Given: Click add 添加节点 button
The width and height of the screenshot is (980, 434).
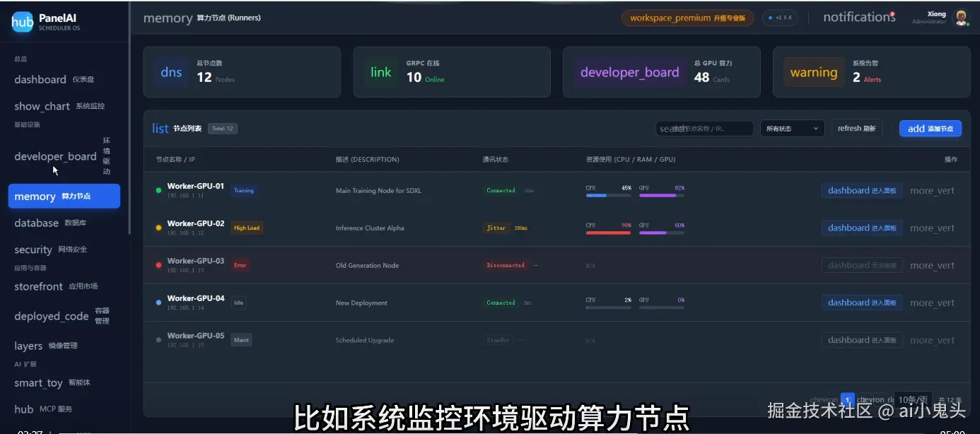Looking at the screenshot, I should 931,129.
